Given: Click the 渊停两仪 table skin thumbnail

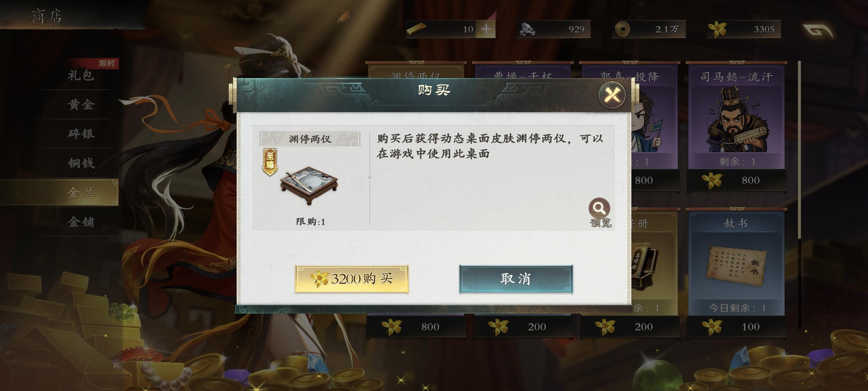Looking at the screenshot, I should (309, 185).
